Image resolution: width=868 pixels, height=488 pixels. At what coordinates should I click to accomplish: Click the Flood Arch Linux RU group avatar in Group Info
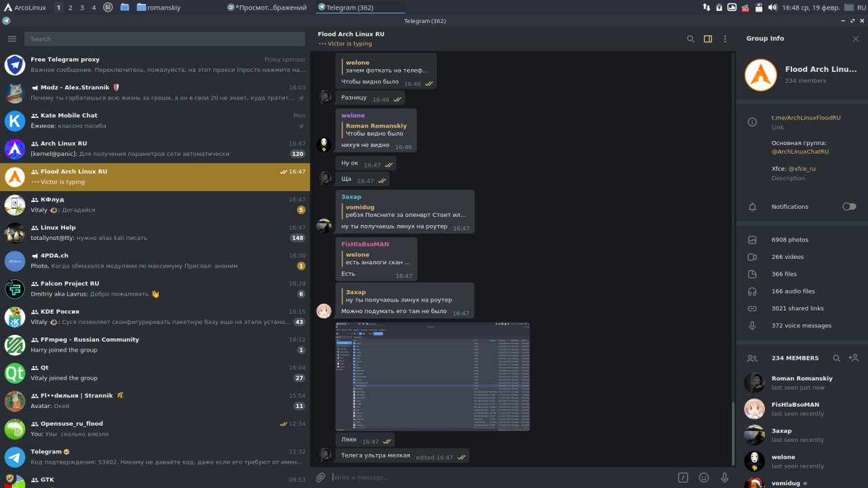pyautogui.click(x=760, y=75)
